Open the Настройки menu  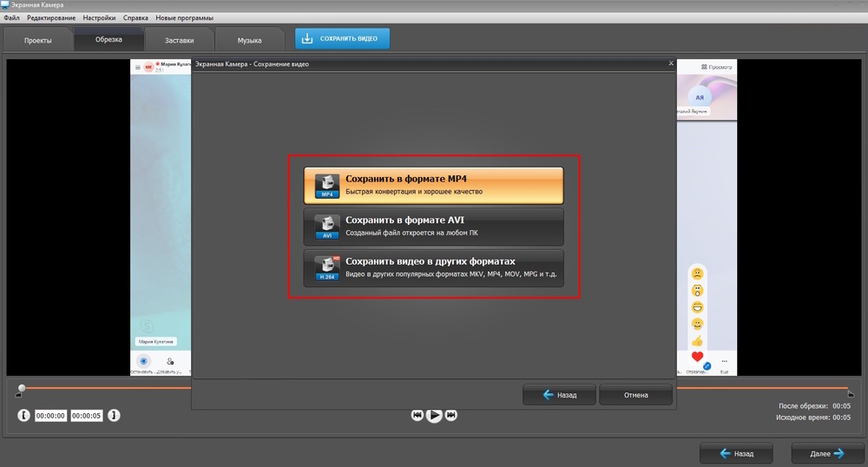(x=99, y=17)
